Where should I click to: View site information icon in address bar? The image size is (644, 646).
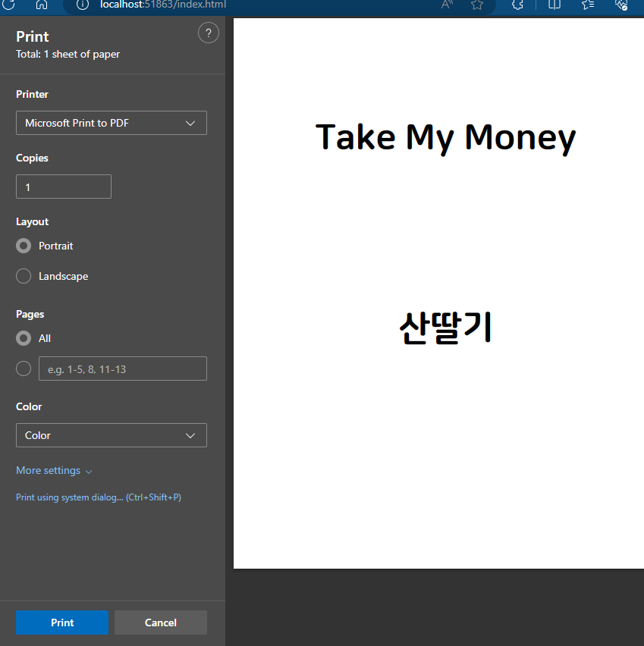pos(84,5)
